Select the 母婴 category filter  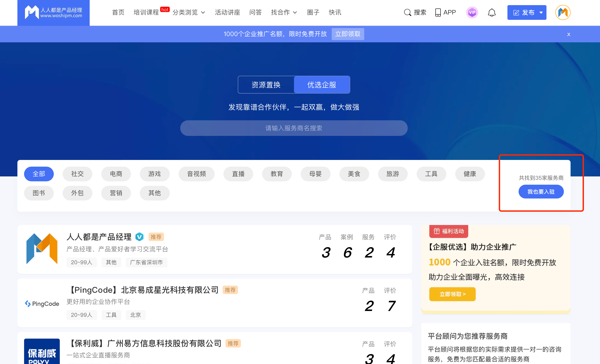316,174
